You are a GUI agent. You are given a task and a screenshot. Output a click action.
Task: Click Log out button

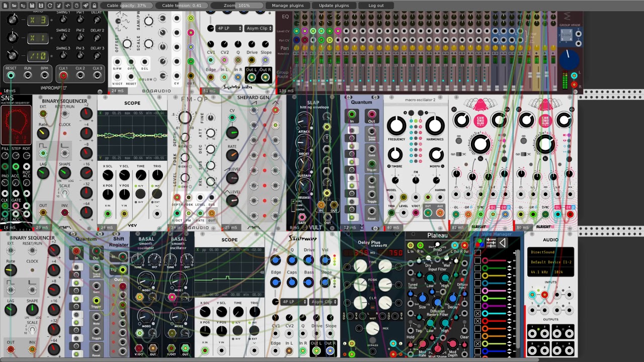(376, 6)
